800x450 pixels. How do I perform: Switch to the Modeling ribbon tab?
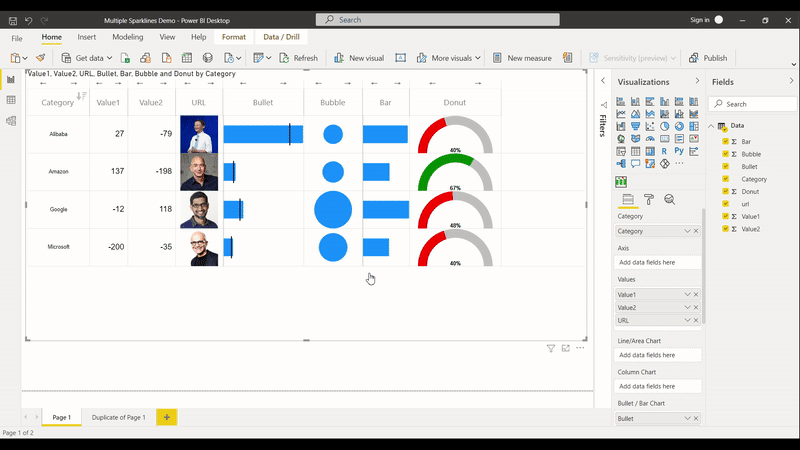(128, 37)
